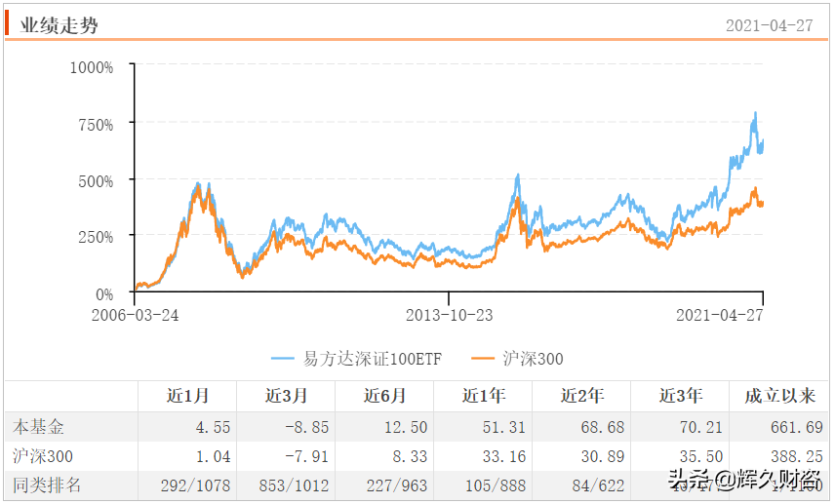835x504 pixels.
Task: Click ranking 227/963 cell
Action: click(x=397, y=485)
